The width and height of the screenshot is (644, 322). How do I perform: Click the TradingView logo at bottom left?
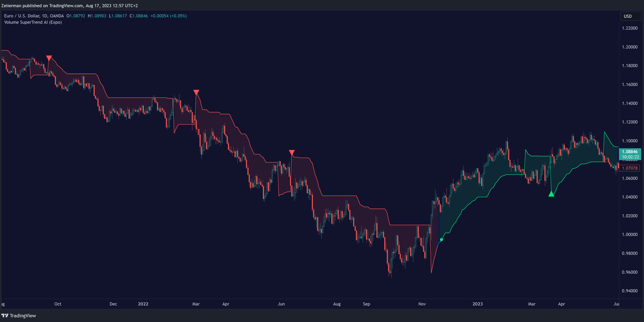(x=19, y=315)
